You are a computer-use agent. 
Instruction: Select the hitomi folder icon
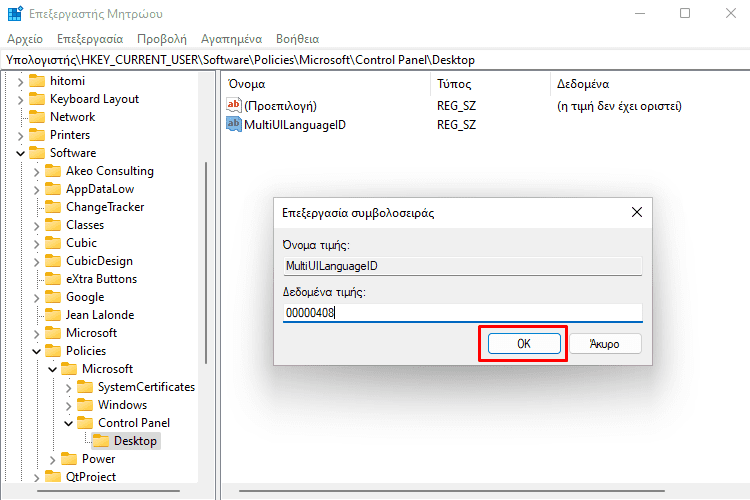tap(37, 81)
